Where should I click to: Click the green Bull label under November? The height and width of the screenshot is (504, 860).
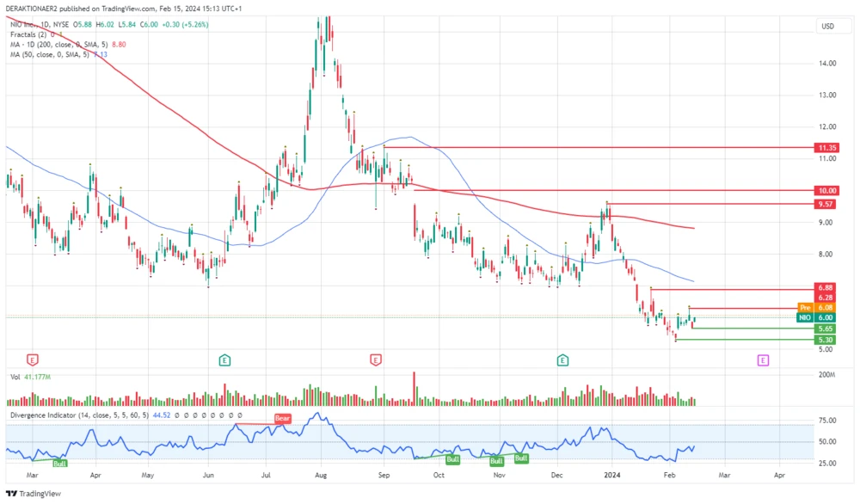496,459
